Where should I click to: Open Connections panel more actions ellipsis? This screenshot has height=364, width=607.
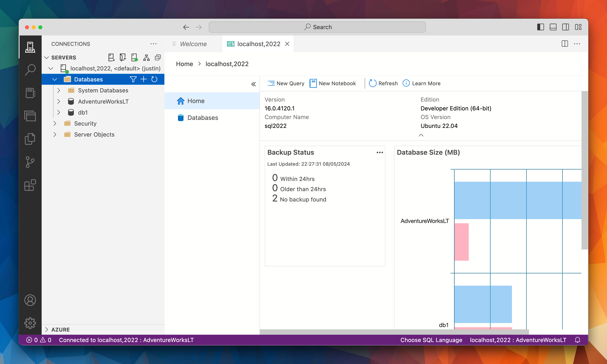153,44
